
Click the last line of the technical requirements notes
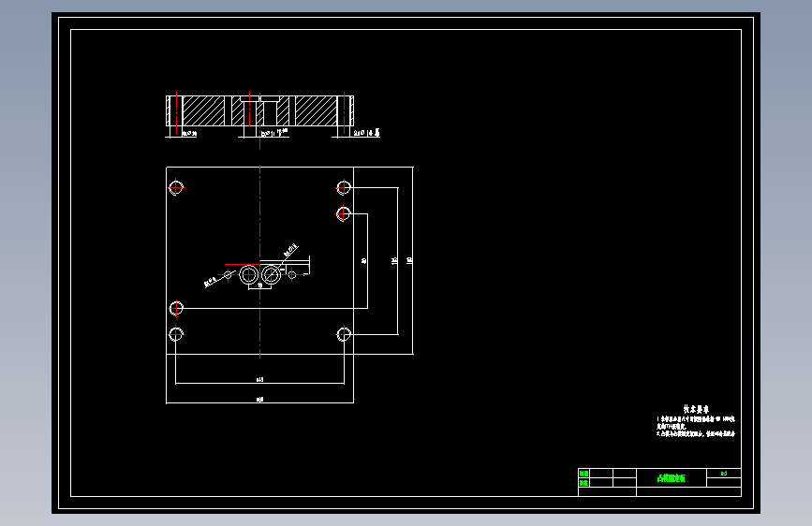(696, 434)
